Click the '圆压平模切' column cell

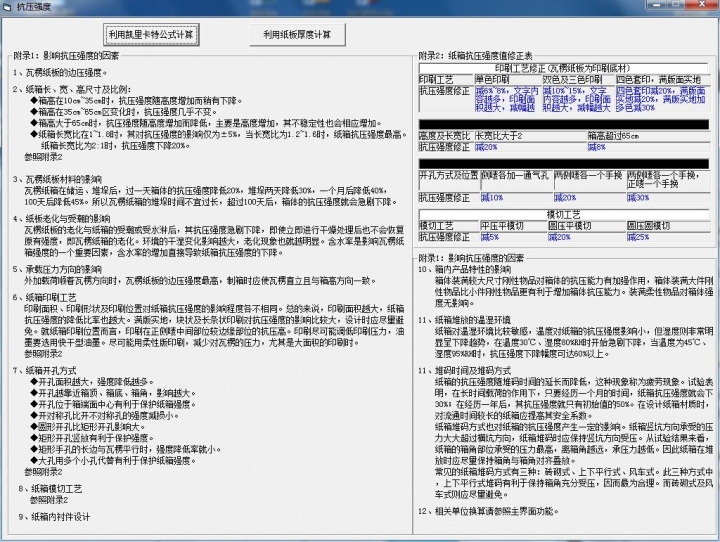pos(586,226)
